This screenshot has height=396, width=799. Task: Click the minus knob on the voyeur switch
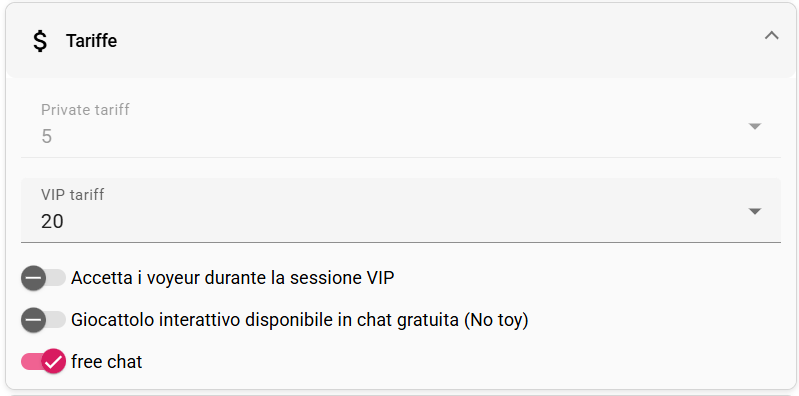(x=34, y=278)
